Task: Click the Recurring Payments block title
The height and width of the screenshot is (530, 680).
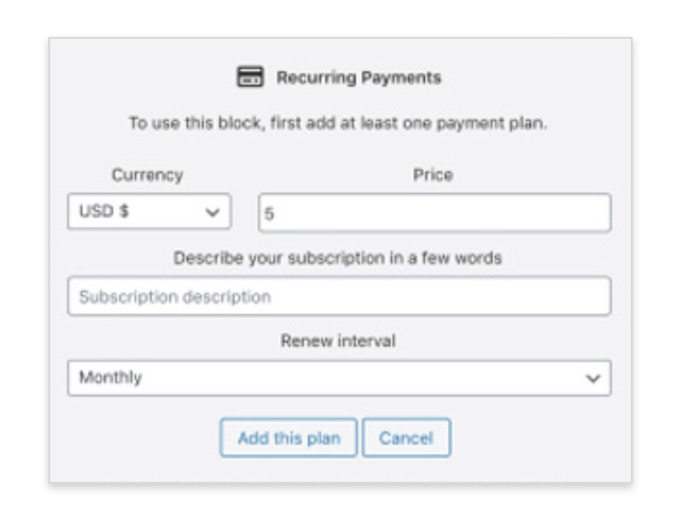Action: (359, 78)
